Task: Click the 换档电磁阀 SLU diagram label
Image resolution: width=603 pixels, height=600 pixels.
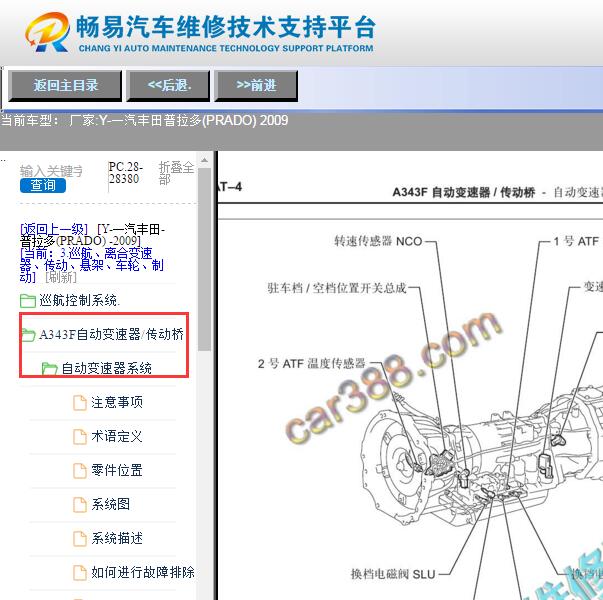Action: pyautogui.click(x=393, y=574)
